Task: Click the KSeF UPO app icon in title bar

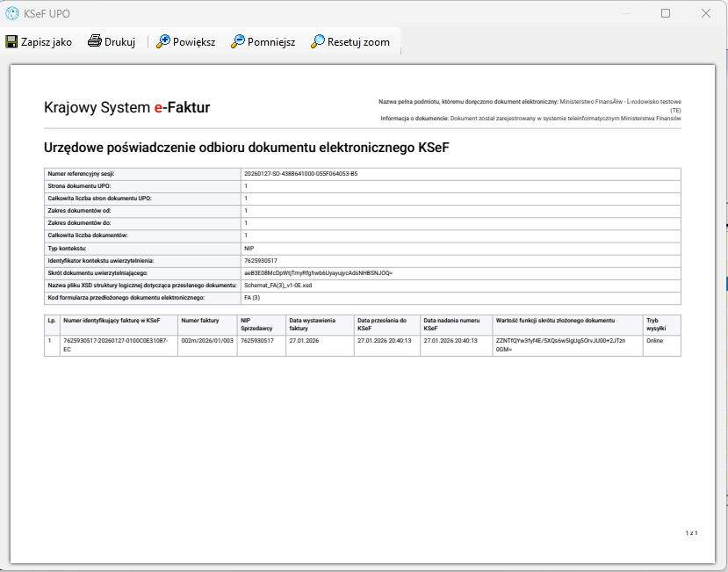Action: [12, 13]
